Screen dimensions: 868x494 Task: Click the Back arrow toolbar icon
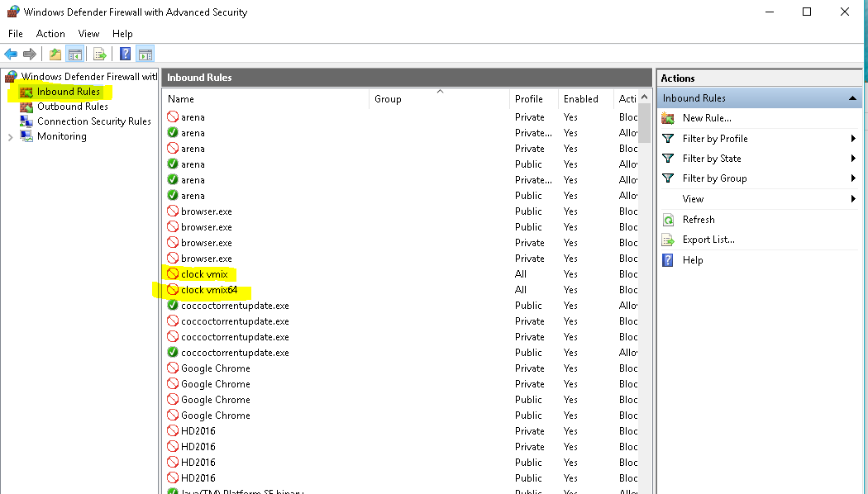[11, 55]
